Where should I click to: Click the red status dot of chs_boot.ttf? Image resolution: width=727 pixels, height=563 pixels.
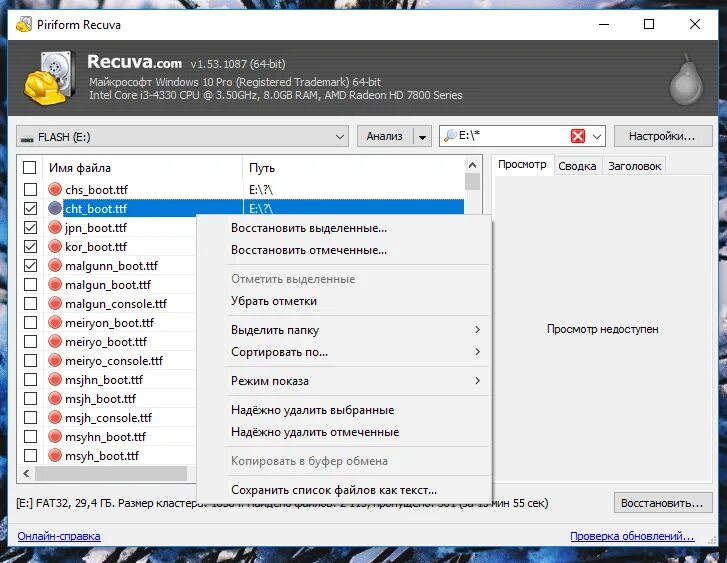click(x=55, y=189)
